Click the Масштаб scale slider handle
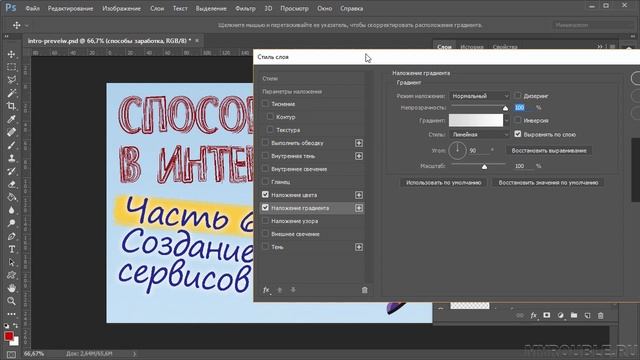This screenshot has width=640, height=360. 484,167
